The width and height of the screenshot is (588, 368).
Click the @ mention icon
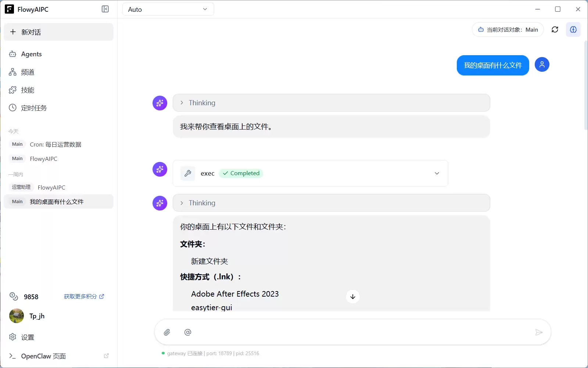(x=188, y=332)
